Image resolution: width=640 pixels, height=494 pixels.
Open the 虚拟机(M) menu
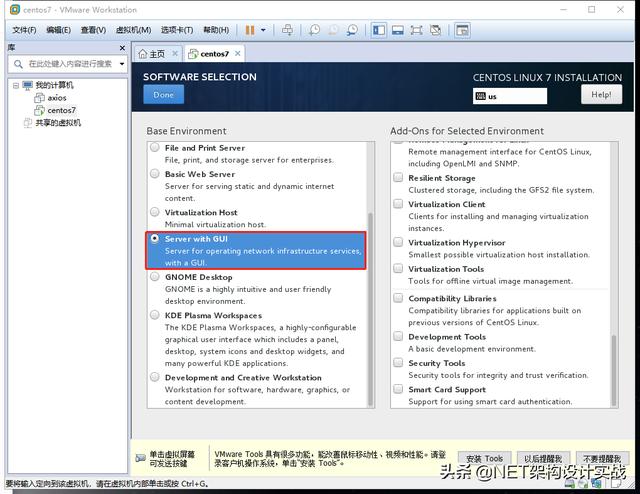click(x=133, y=30)
